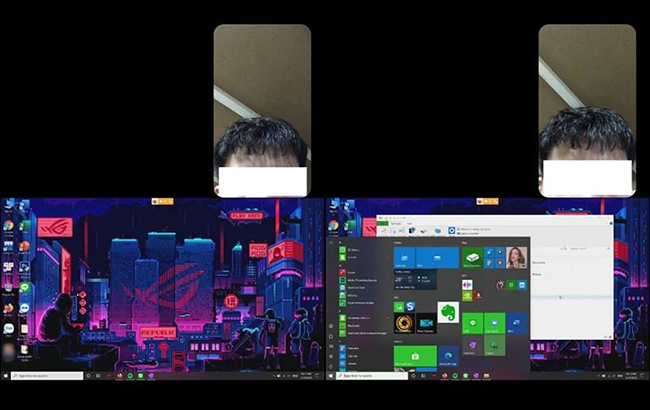Click the taskbar search box on right screen
650x410 pixels.
(372, 376)
